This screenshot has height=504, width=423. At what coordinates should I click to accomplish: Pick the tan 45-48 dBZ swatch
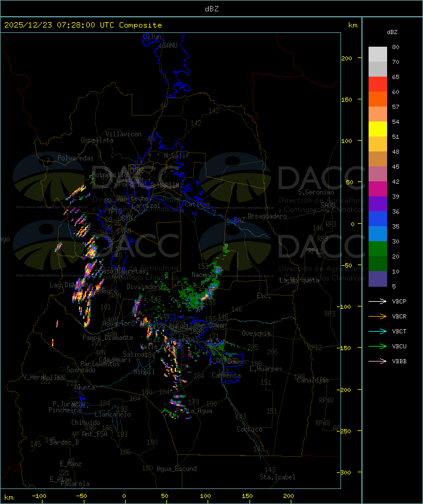pyautogui.click(x=378, y=159)
